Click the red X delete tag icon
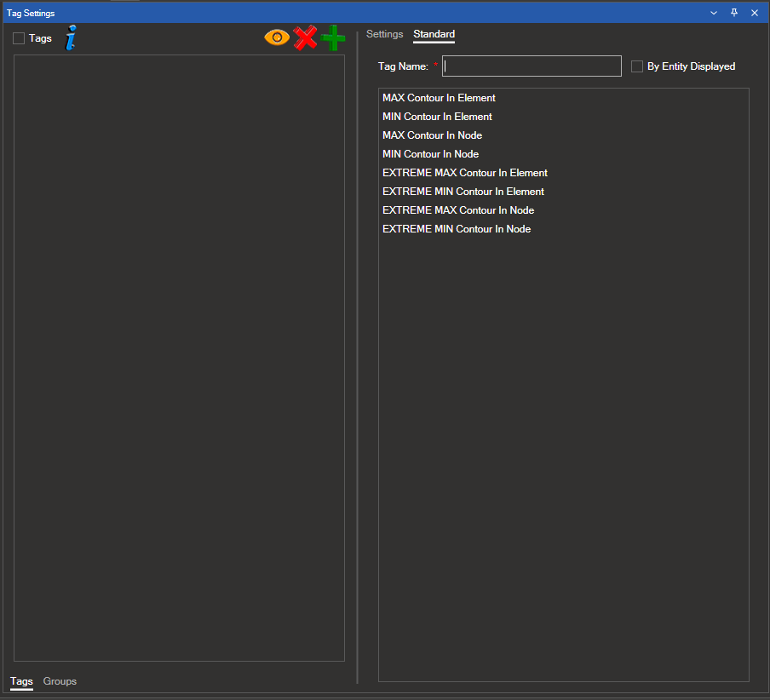 [305, 37]
